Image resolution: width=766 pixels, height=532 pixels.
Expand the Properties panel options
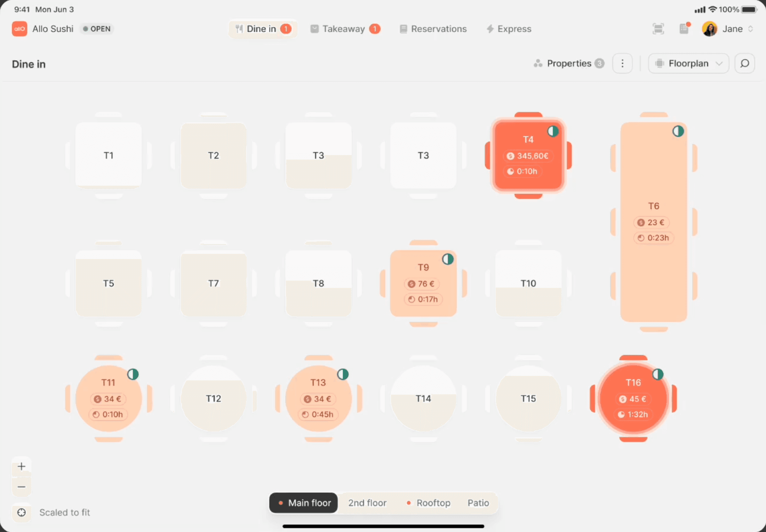623,63
